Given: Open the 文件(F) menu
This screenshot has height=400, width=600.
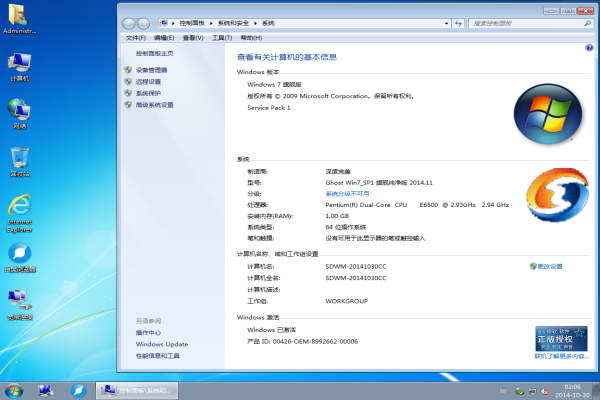Looking at the screenshot, I should [135, 38].
